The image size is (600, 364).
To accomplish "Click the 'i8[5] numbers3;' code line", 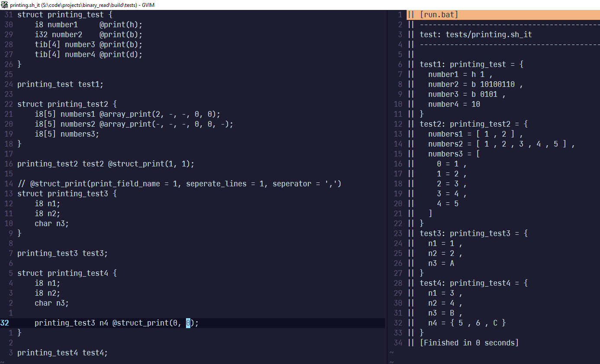I will (67, 134).
